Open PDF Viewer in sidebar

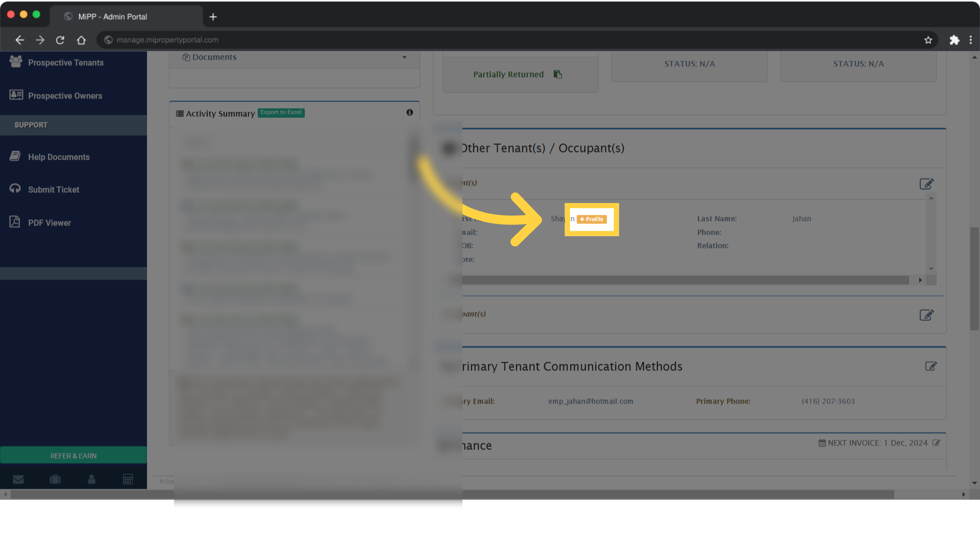pyautogui.click(x=50, y=223)
